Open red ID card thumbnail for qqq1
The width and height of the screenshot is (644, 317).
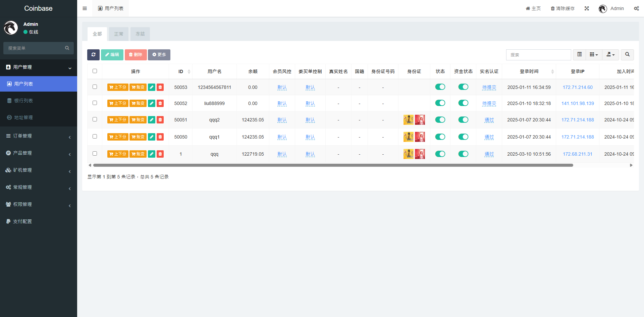420,137
